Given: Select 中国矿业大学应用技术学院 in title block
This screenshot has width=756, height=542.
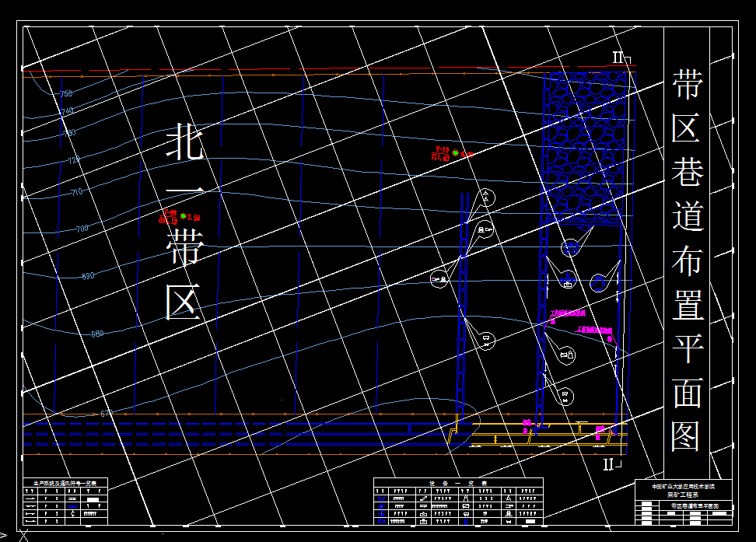Looking at the screenshot, I should point(683,487).
